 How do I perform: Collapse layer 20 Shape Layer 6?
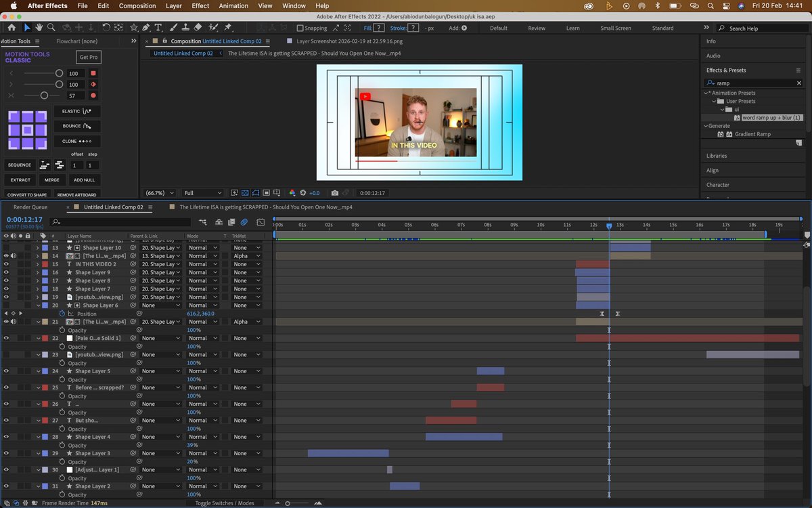coord(38,305)
